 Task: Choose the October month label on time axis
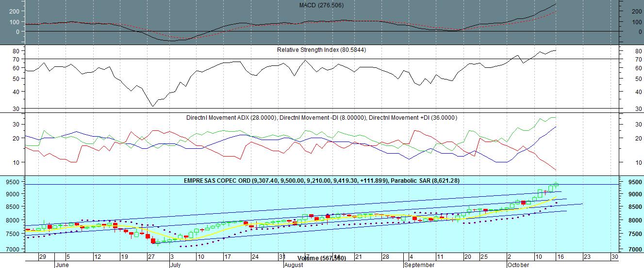pos(518,265)
